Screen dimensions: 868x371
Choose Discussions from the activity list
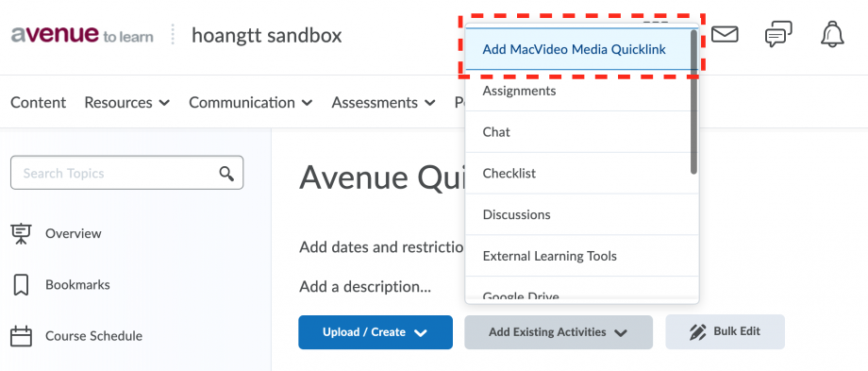tap(578, 215)
